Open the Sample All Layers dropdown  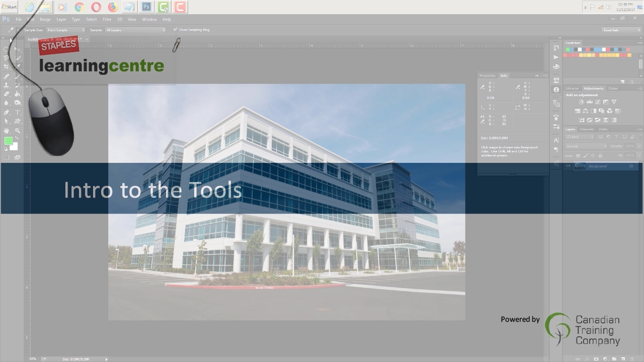135,30
